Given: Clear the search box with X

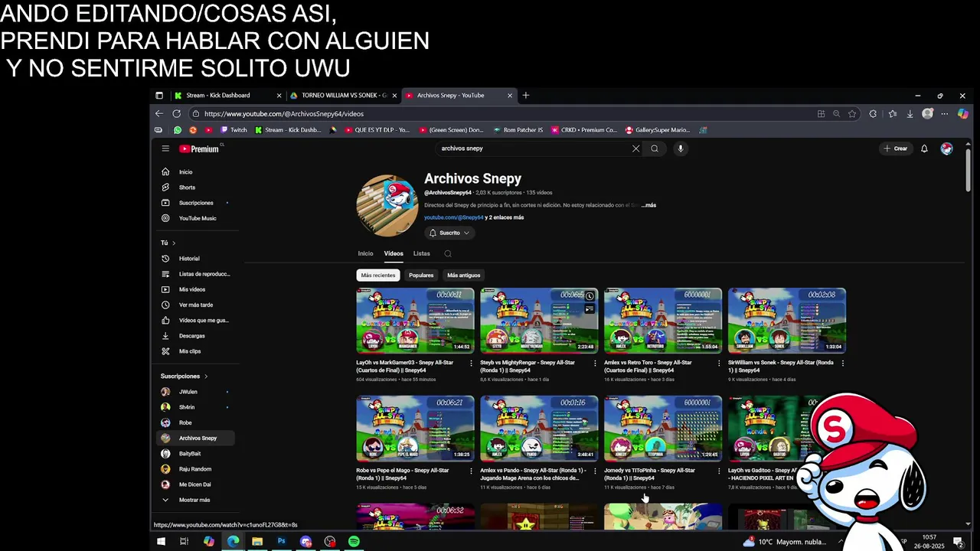Looking at the screenshot, I should click(x=635, y=148).
